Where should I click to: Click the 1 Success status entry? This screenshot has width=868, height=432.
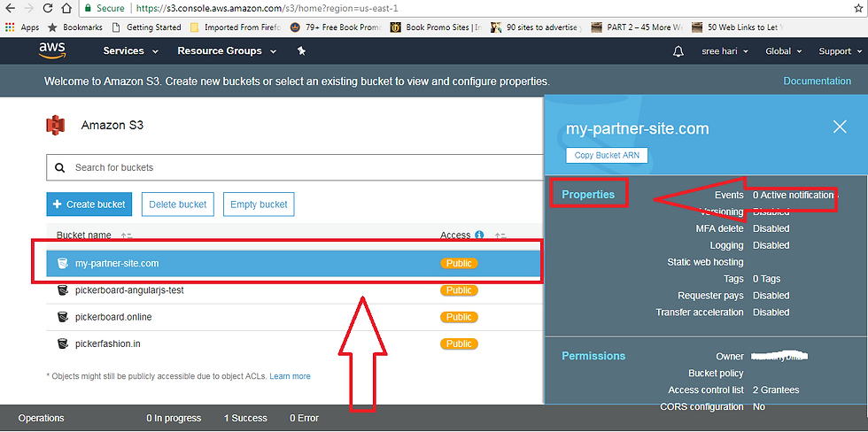coord(245,418)
